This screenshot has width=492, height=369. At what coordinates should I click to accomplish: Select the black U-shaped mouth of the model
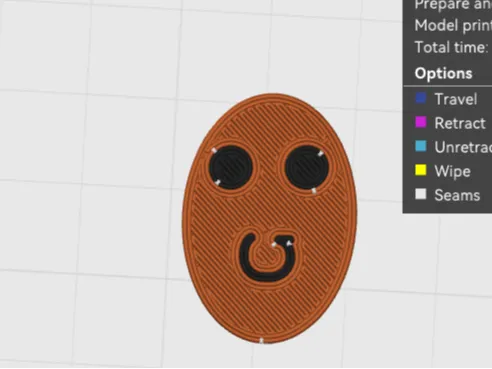[267, 258]
